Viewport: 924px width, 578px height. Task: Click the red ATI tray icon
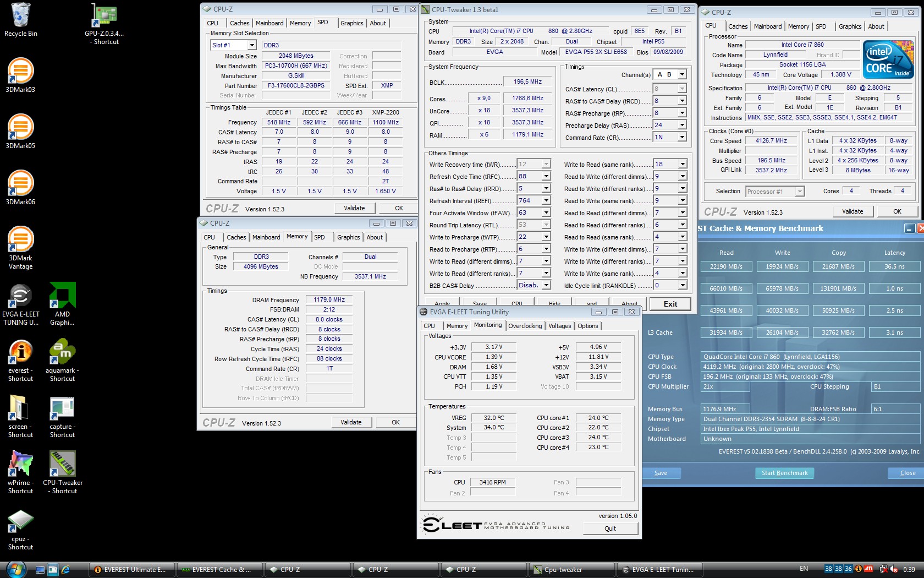868,569
